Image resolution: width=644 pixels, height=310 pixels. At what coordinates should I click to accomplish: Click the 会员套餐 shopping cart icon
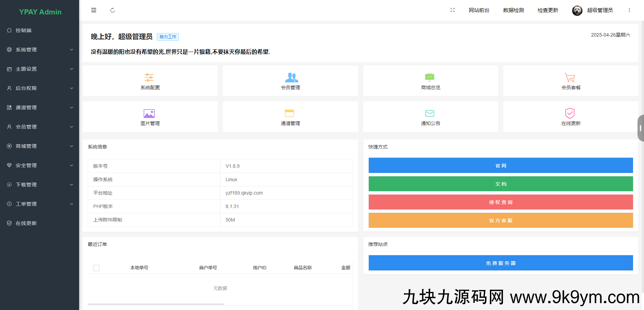coord(570,77)
